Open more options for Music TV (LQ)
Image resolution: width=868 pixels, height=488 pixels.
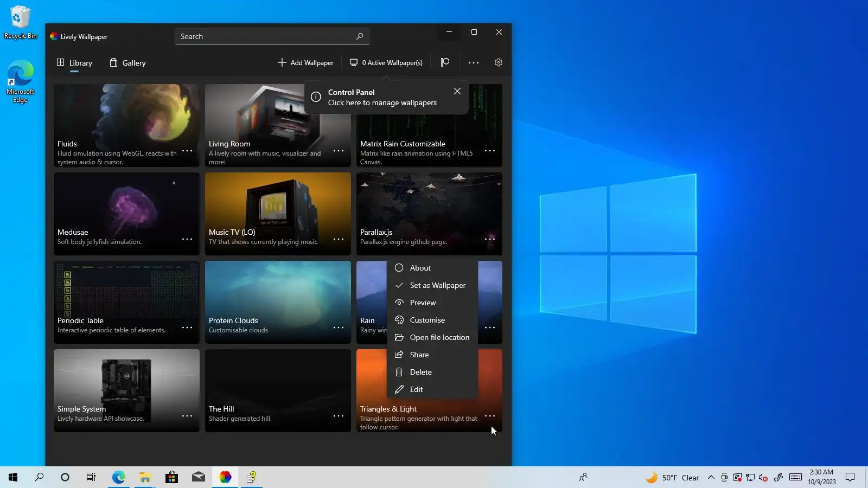point(339,239)
